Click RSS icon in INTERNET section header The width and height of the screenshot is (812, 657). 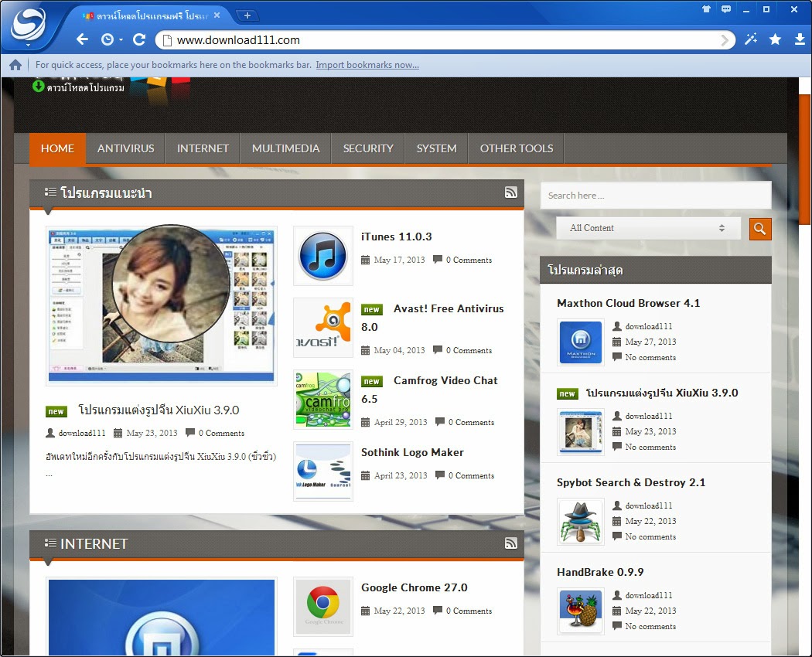point(510,543)
